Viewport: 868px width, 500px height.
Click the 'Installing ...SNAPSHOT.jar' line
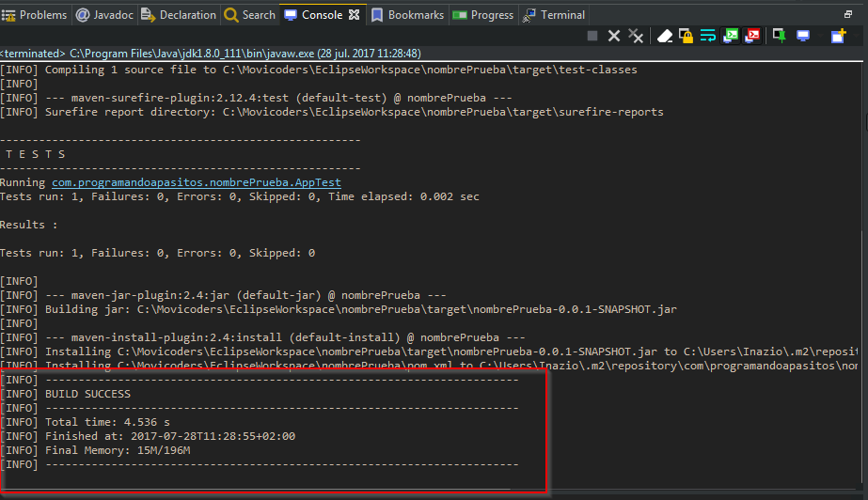click(429, 352)
